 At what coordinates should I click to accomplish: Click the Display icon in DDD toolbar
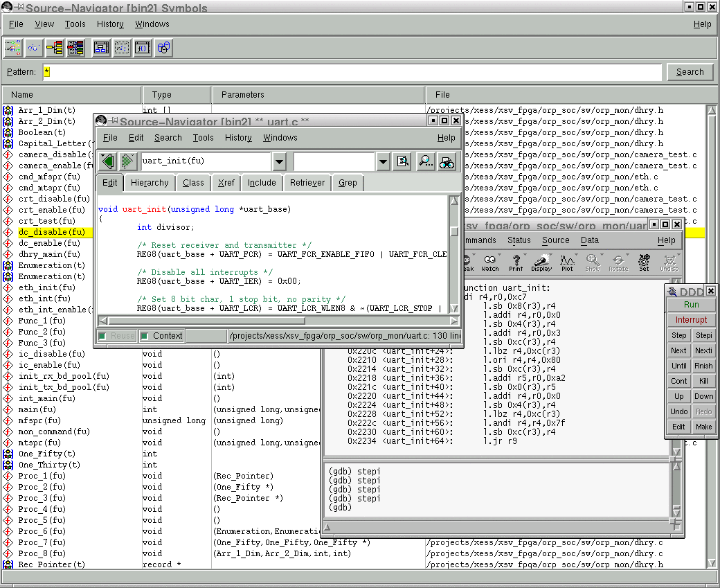[541, 262]
